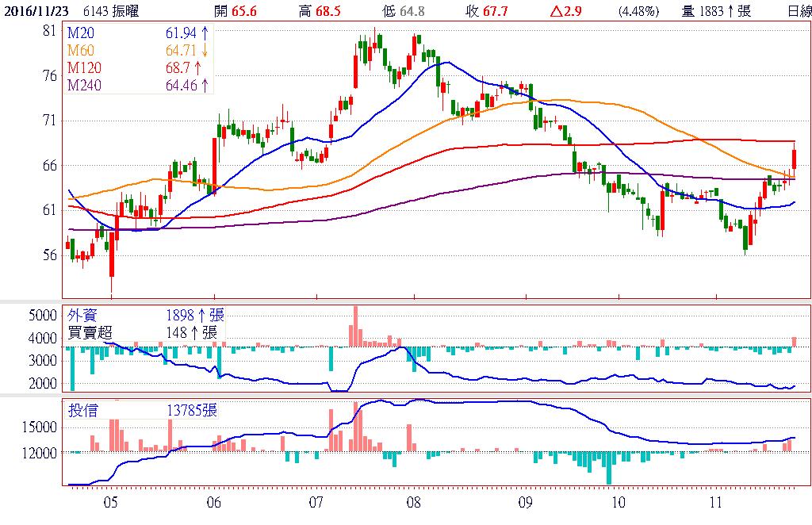Select the M120 moving average legend
The image size is (812, 525).
pos(84,68)
